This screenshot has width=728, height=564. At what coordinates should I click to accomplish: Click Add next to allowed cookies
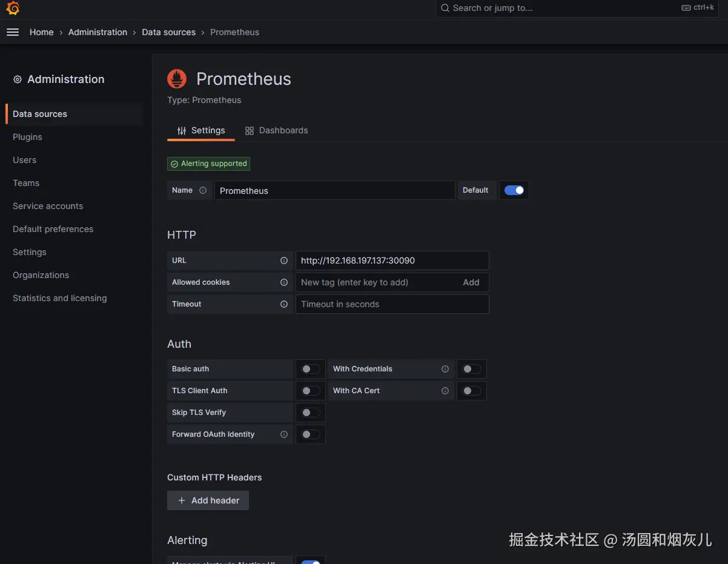[x=471, y=282]
